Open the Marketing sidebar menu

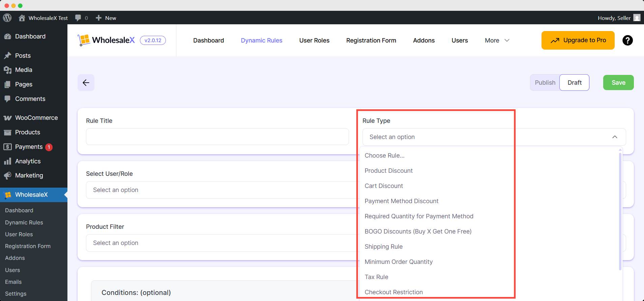point(34,175)
